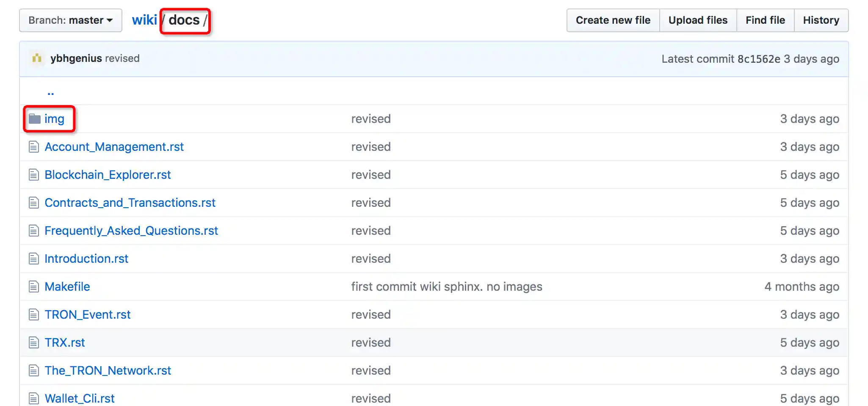Click the file icon beside Wallet_Cli.rst
Viewport: 868px width, 406px height.
34,399
